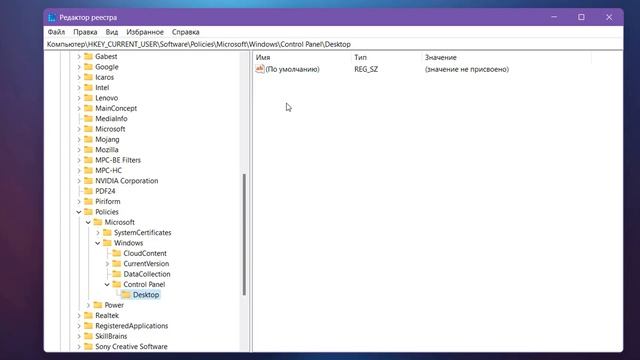The image size is (640, 360).
Task: Select the Mojang folder icon
Action: (x=88, y=139)
